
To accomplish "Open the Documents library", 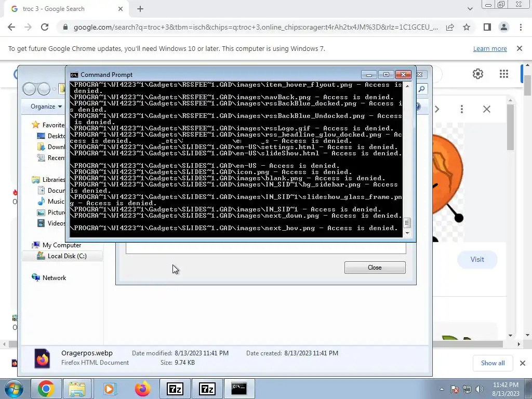I will pyautogui.click(x=51, y=190).
